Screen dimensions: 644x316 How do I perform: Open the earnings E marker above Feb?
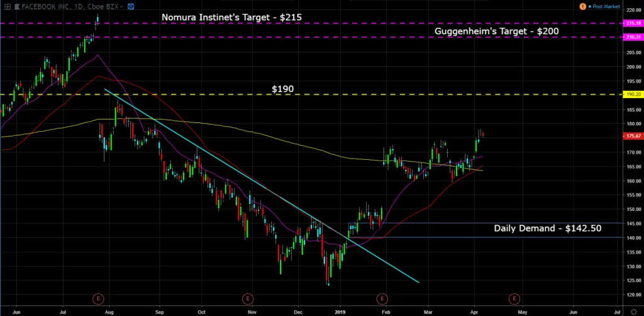(x=382, y=299)
